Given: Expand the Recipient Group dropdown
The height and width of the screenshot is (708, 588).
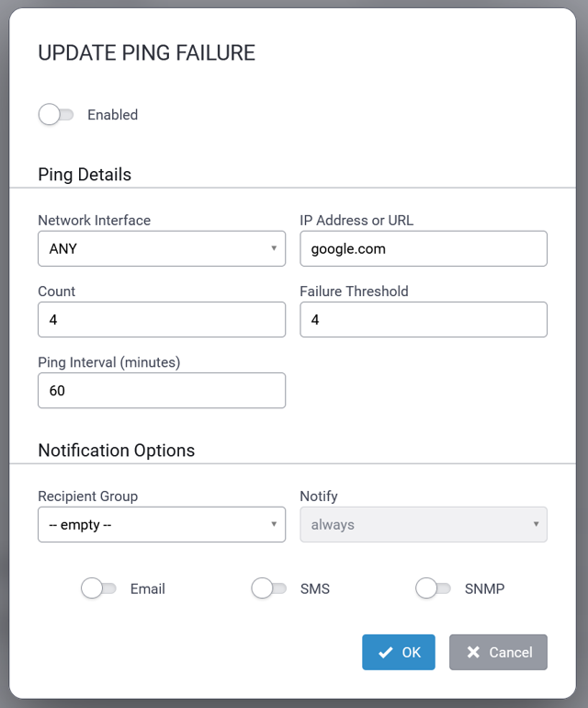Looking at the screenshot, I should [161, 525].
